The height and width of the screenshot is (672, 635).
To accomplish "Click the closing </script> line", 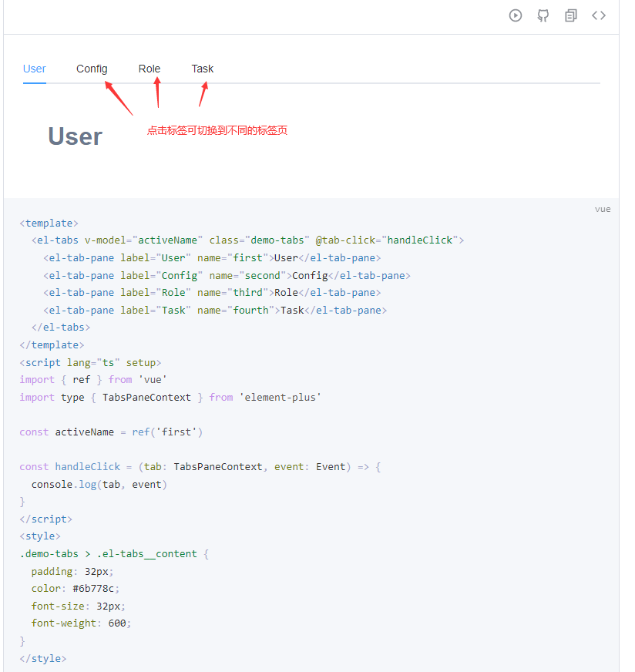I will [45, 519].
